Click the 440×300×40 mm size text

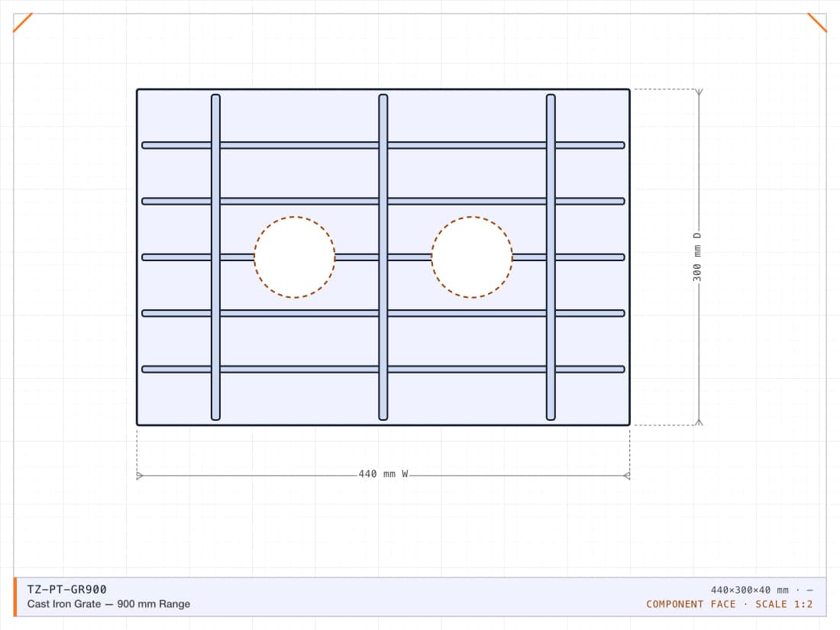coord(749,590)
